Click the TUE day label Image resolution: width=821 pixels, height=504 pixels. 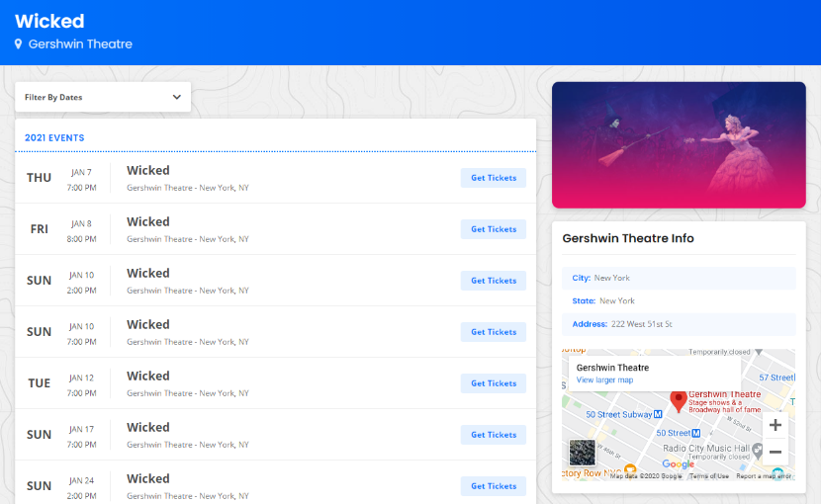[40, 383]
